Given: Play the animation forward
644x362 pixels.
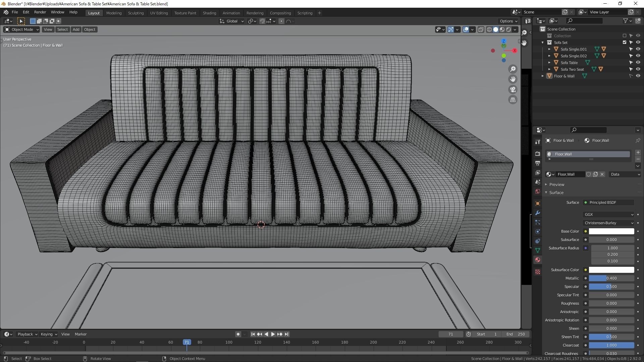Looking at the screenshot, I should point(273,334).
